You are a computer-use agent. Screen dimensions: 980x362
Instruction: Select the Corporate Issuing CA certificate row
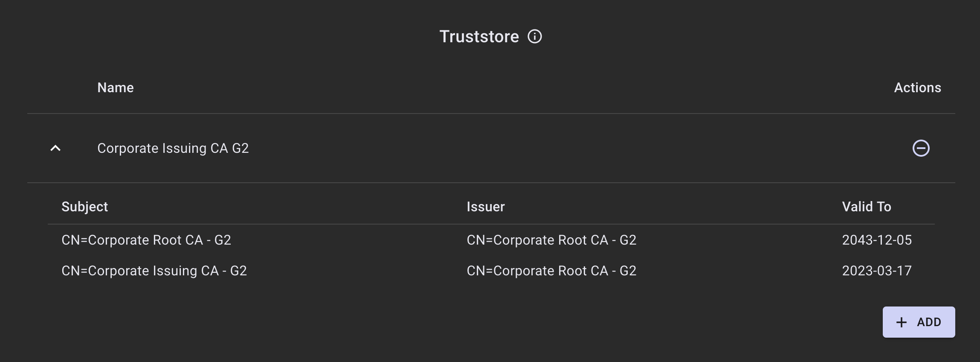coord(341,271)
